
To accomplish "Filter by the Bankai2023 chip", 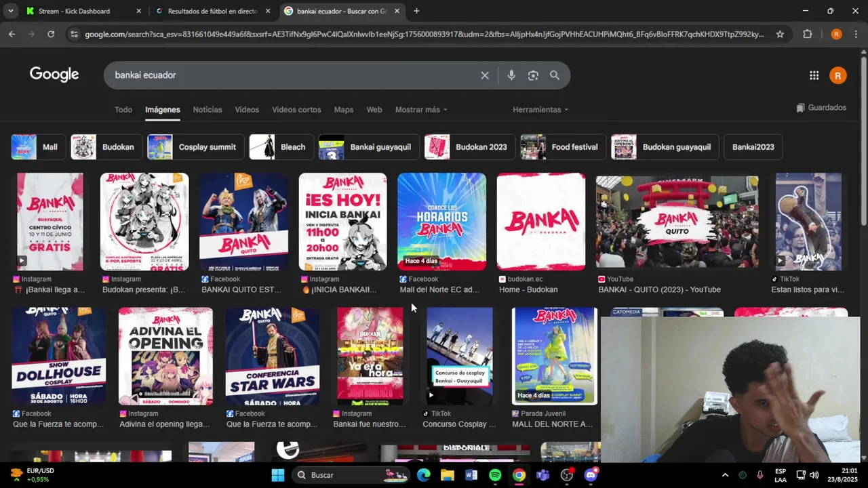I will (x=753, y=147).
